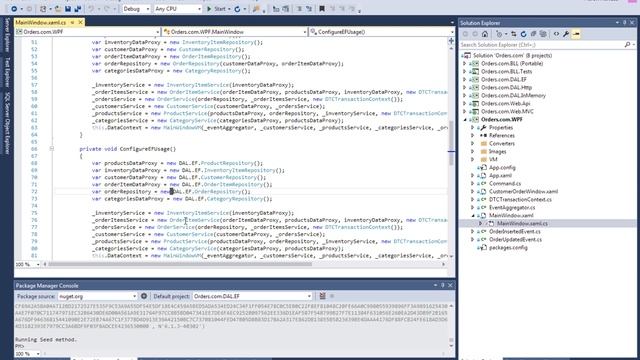Open the ConfigureEFUsage member dropdown
The image size is (640, 360).
(382, 32)
